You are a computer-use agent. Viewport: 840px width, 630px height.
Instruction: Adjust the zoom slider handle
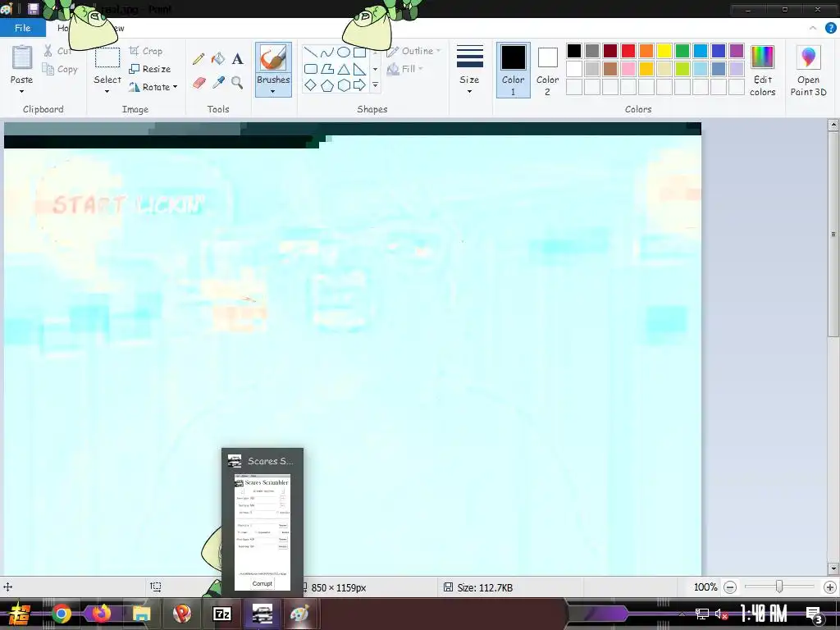(779, 587)
